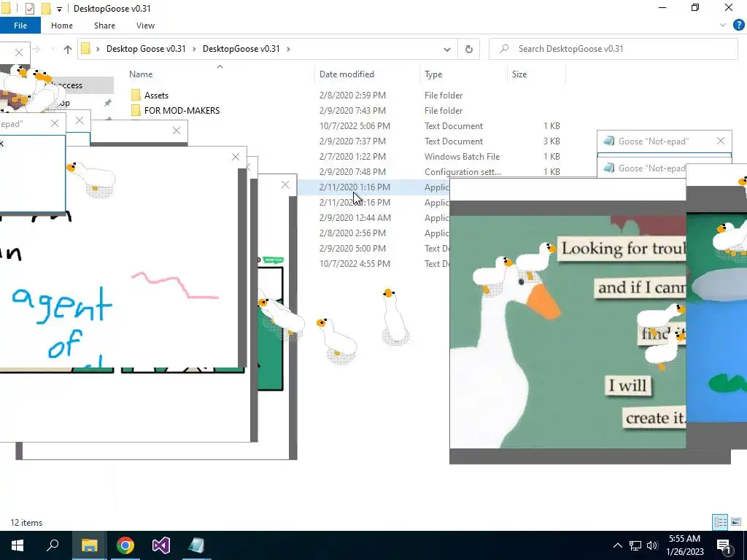Show hidden system tray icons
This screenshot has height=560, width=747.
617,545
